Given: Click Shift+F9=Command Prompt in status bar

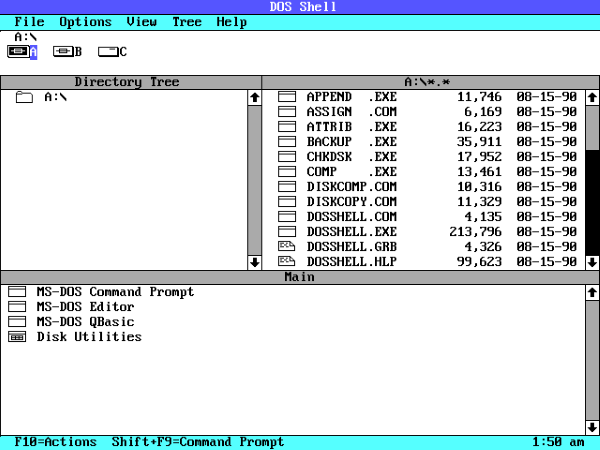Looking at the screenshot, I should pos(198,442).
